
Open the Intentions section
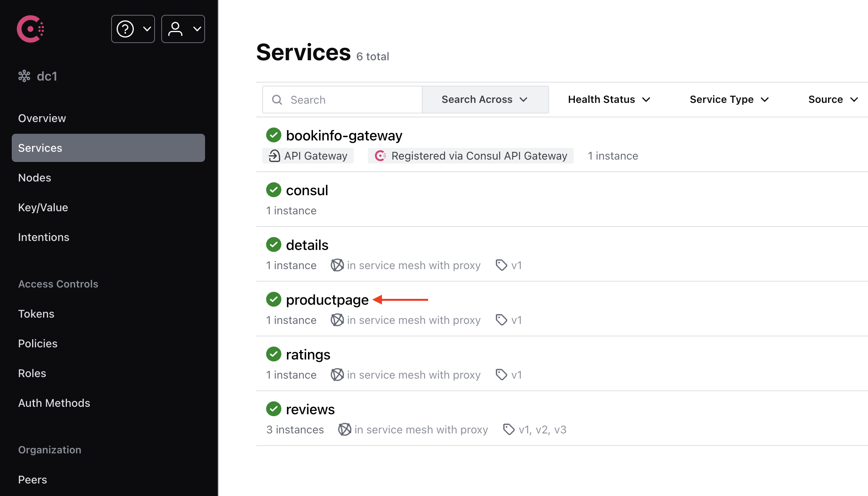coord(43,237)
